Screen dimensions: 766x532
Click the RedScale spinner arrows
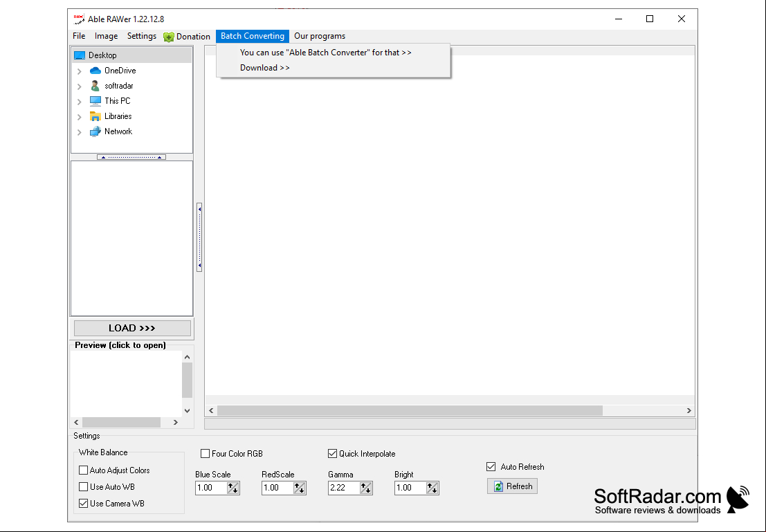300,488
